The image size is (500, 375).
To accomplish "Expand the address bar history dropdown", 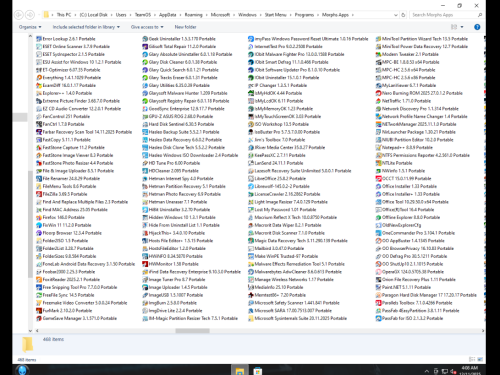I will click(x=396, y=15).
